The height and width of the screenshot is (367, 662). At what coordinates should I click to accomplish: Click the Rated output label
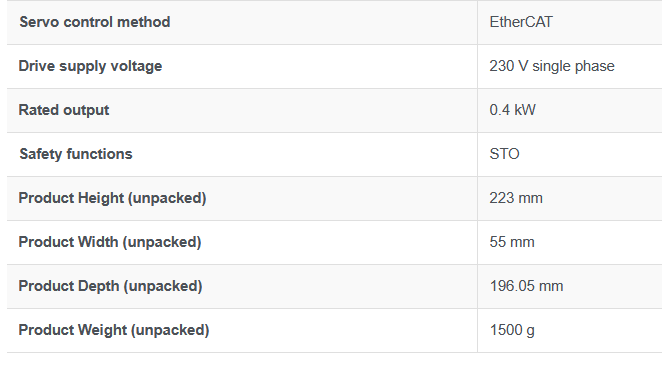click(64, 110)
